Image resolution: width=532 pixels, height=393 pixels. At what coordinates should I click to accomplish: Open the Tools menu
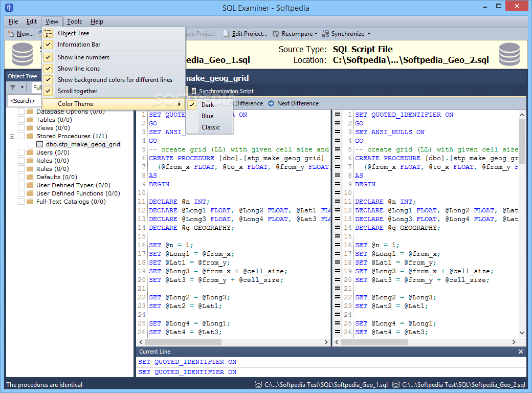coord(74,21)
